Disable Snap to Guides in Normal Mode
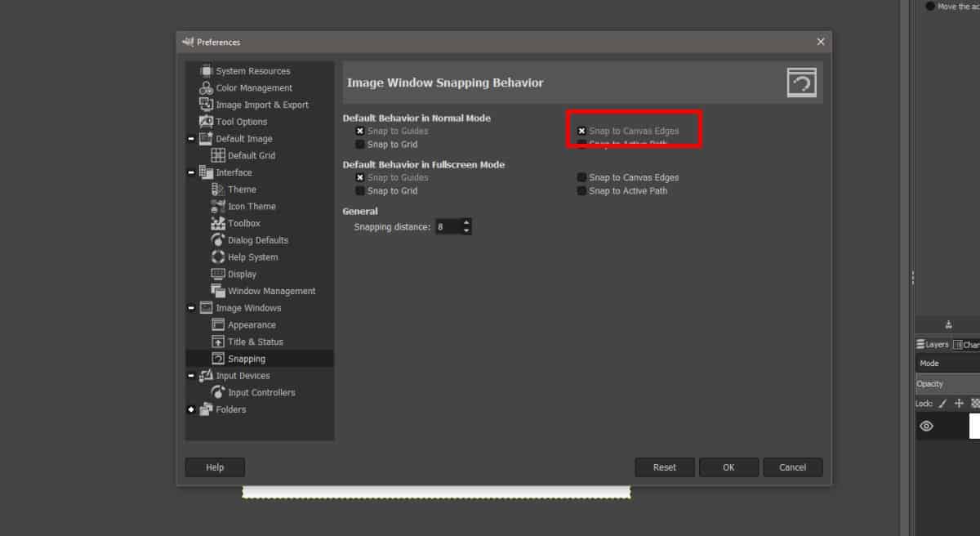Viewport: 980px width, 536px height. pos(359,130)
